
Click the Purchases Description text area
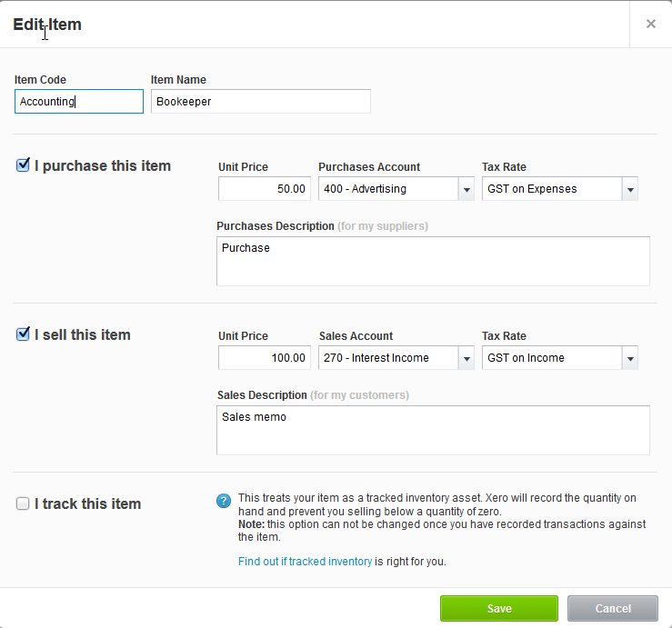(x=433, y=262)
